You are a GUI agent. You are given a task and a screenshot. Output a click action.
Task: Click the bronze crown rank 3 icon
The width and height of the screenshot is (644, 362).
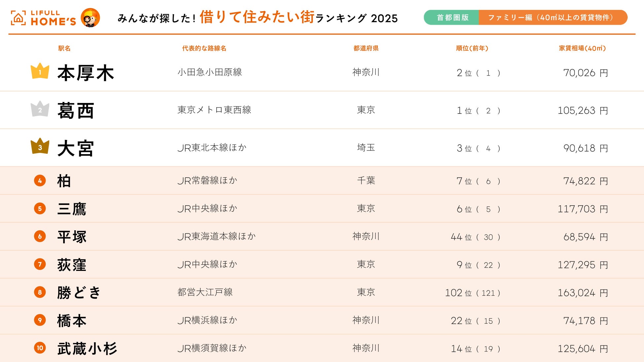[40, 147]
